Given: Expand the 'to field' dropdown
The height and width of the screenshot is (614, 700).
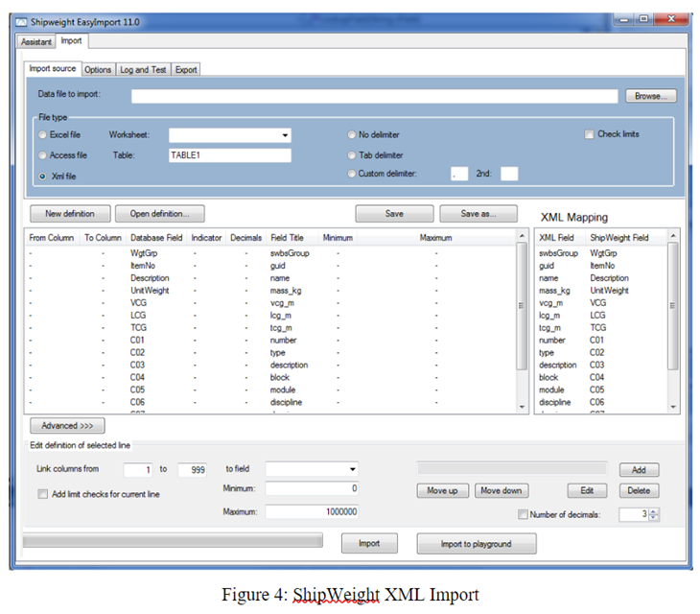Looking at the screenshot, I should tap(352, 469).
